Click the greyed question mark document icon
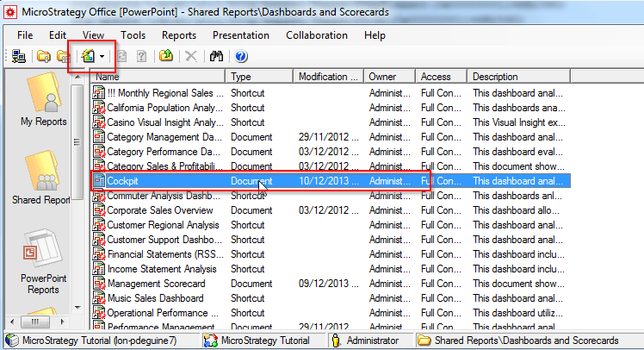 click(x=141, y=56)
